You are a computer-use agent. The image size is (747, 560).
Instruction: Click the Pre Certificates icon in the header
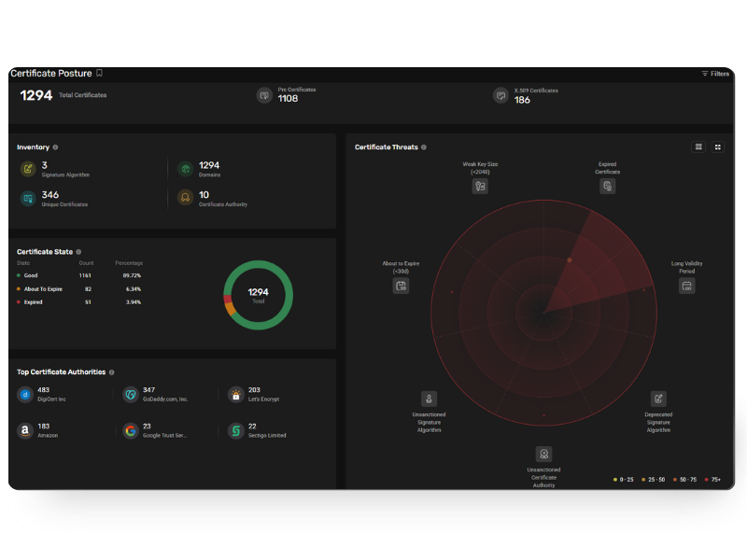click(264, 94)
